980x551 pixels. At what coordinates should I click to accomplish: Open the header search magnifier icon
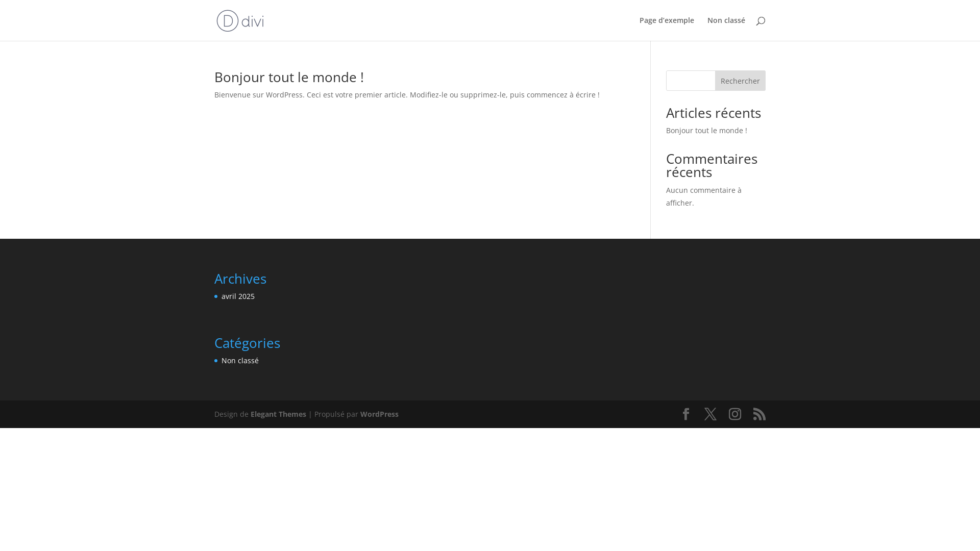[x=761, y=21]
